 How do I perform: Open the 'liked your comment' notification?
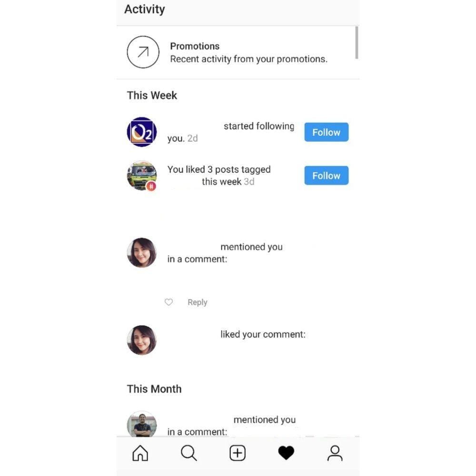pos(263,334)
